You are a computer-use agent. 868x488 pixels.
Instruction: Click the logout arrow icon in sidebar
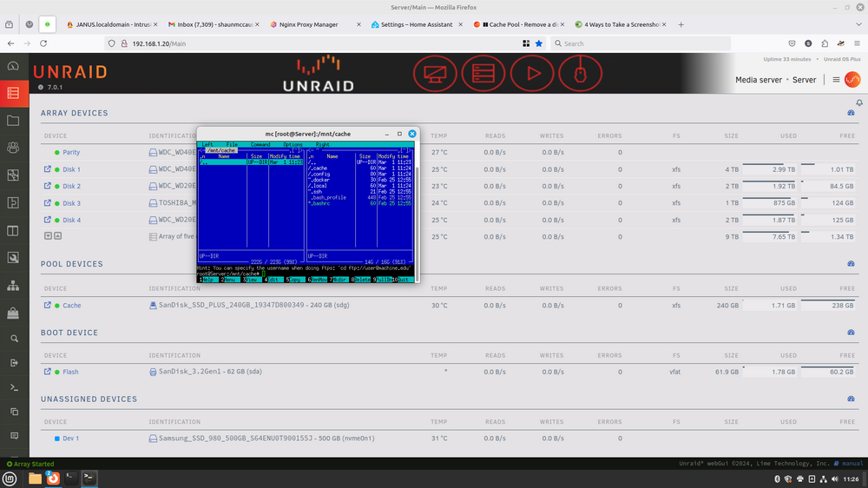point(14,363)
